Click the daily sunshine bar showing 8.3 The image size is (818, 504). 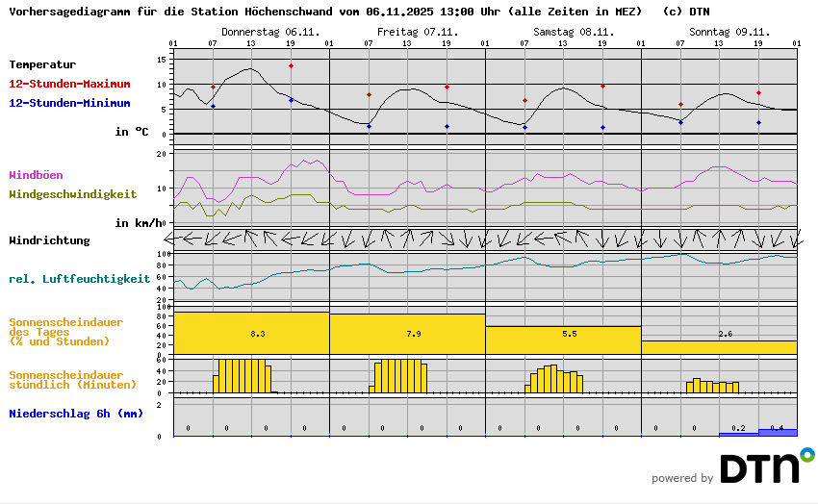251,333
